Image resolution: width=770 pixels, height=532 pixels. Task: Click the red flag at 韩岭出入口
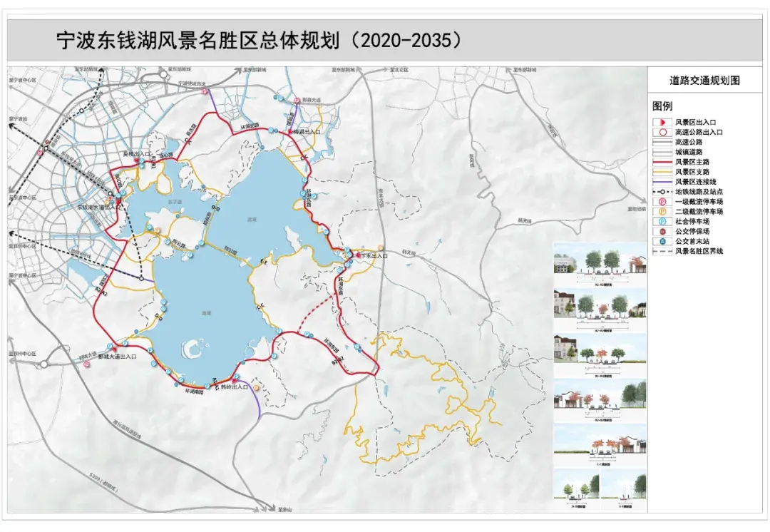coord(235,380)
